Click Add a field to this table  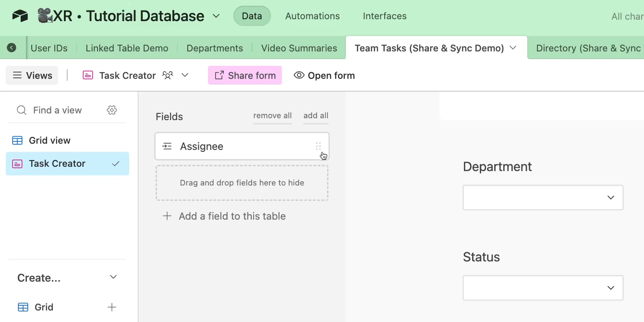click(x=225, y=216)
